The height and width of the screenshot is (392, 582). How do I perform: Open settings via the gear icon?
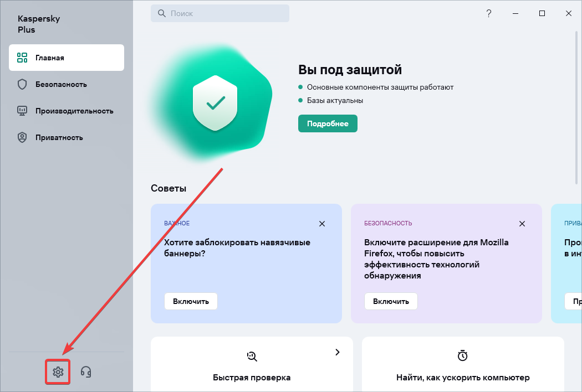click(x=58, y=372)
